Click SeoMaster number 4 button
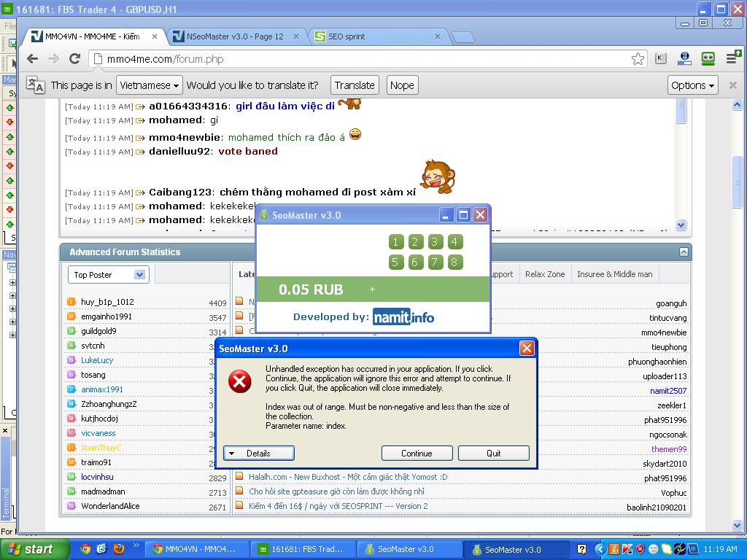 [x=454, y=242]
